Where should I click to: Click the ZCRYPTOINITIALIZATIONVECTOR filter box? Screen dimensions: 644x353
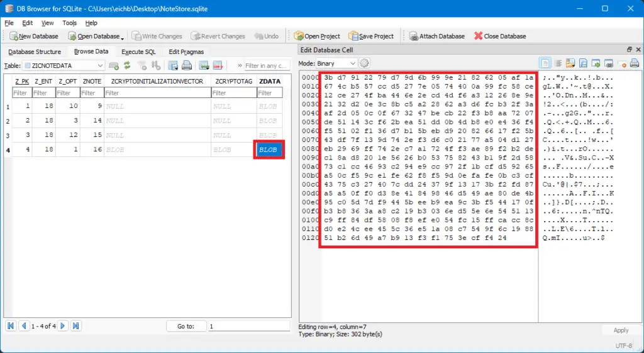(158, 93)
